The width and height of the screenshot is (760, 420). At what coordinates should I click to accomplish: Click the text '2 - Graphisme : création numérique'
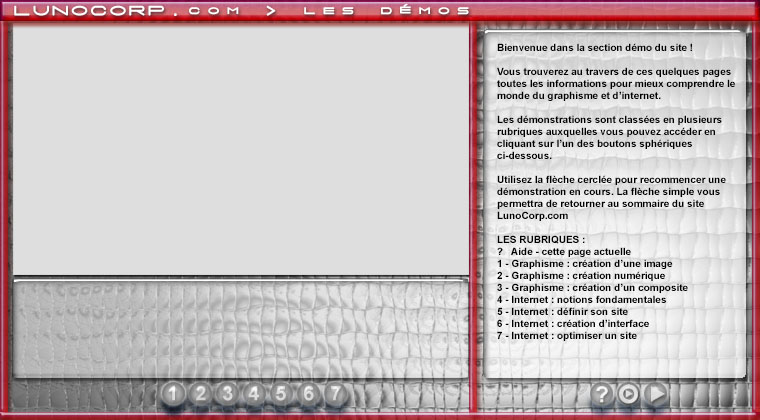click(581, 276)
